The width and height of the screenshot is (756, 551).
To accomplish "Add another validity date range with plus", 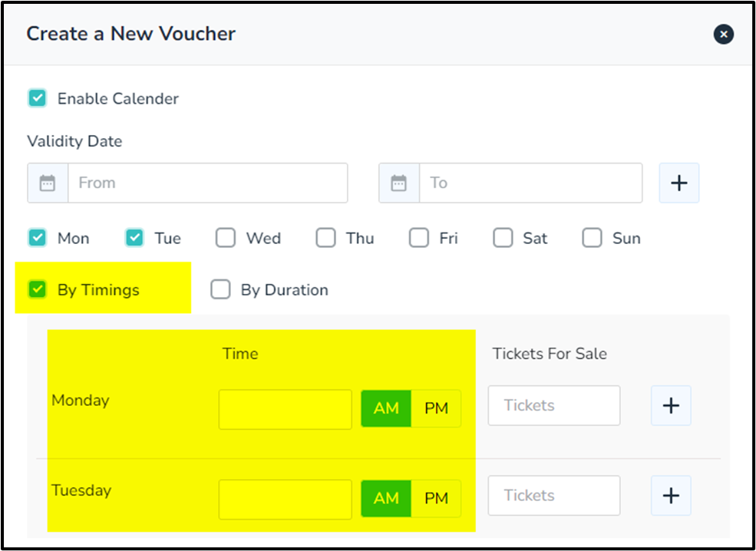I will tap(678, 183).
